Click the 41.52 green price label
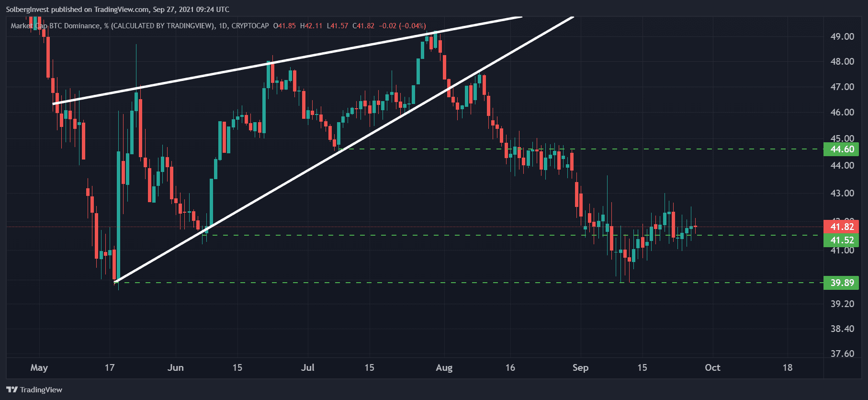 click(x=841, y=240)
